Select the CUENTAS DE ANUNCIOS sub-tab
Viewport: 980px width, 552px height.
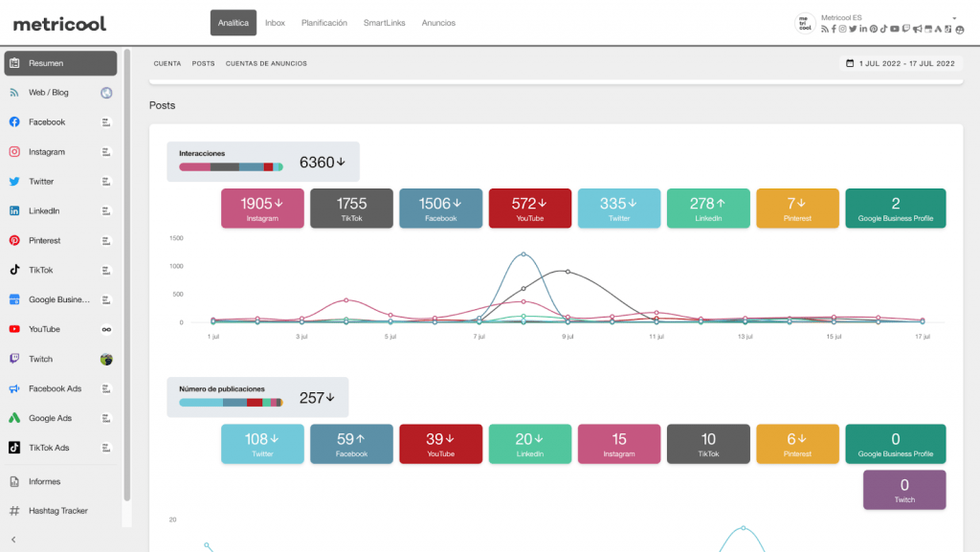tap(266, 64)
